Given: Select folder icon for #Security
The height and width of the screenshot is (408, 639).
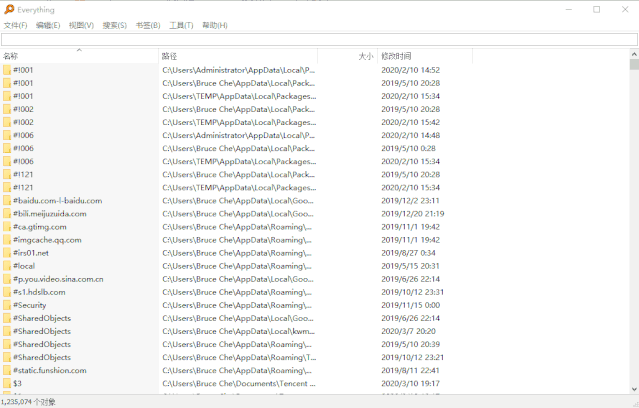Looking at the screenshot, I should pyautogui.click(x=7, y=305).
